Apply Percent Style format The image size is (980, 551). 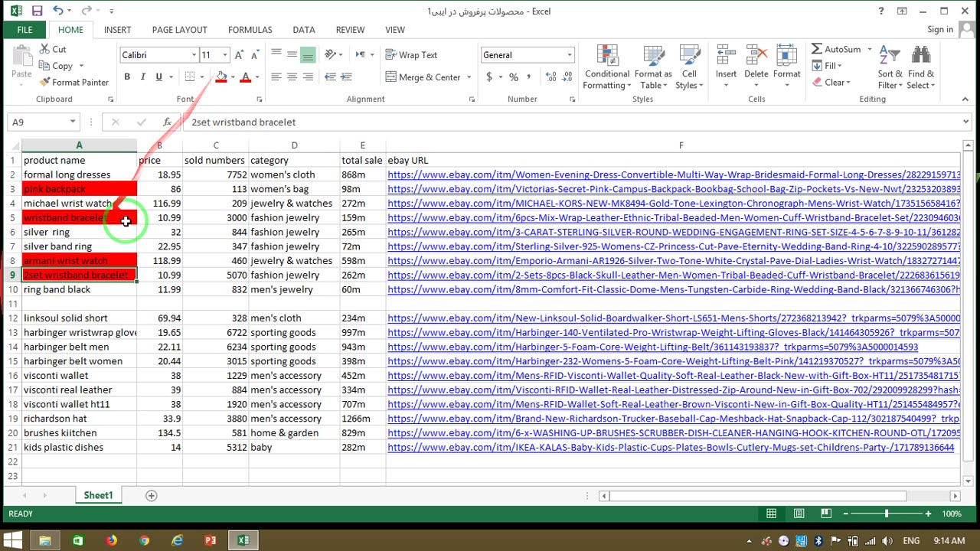[514, 77]
